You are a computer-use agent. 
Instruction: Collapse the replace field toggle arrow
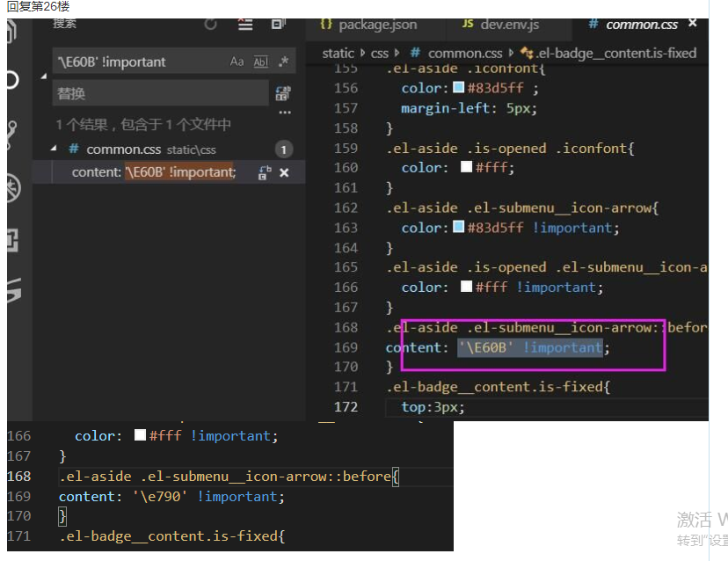point(44,77)
